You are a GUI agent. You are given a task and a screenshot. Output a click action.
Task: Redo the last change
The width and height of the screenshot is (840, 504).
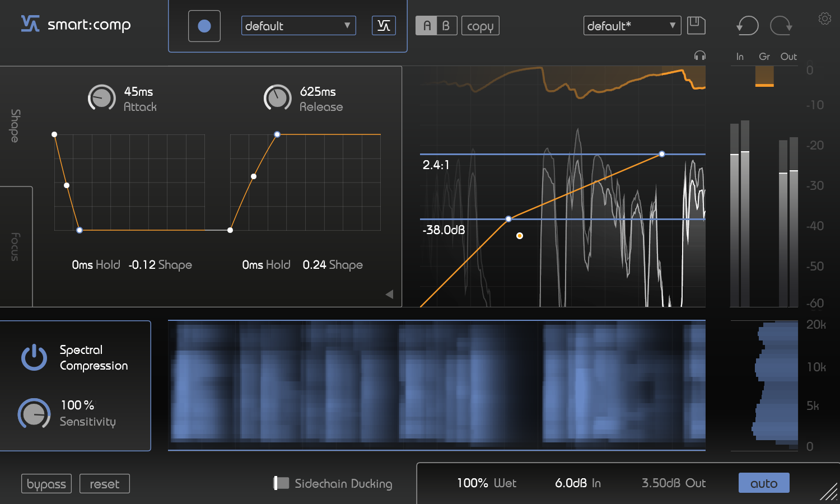(781, 25)
